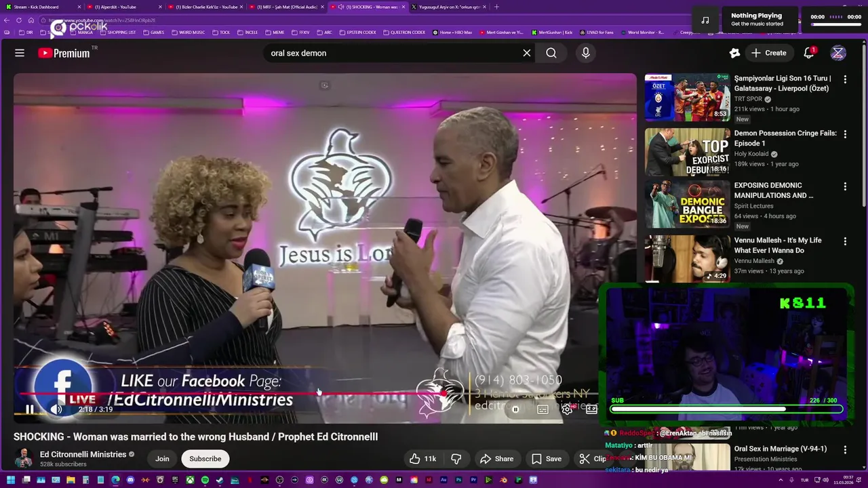
Task: Open options for Vennu Mallesh video
Action: tap(845, 241)
